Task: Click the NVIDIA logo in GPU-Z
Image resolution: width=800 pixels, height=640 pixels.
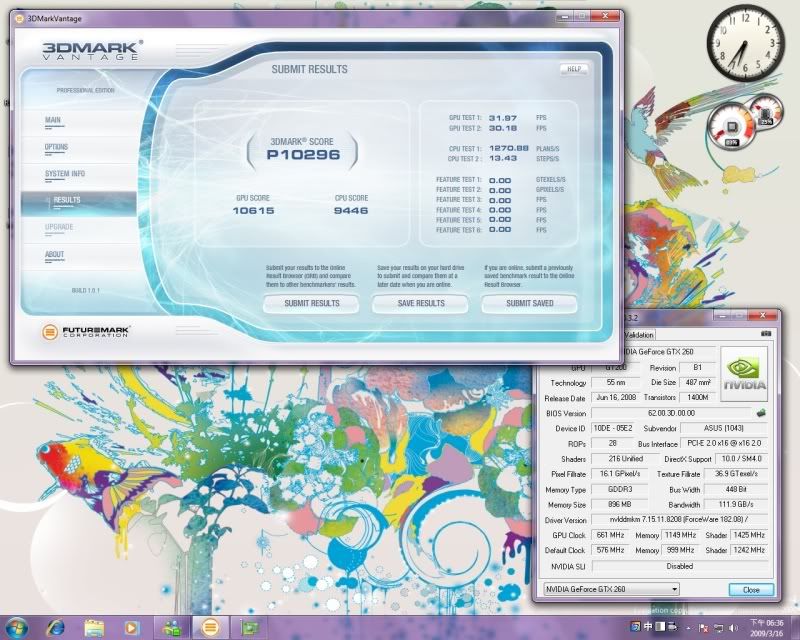Action: pos(744,374)
